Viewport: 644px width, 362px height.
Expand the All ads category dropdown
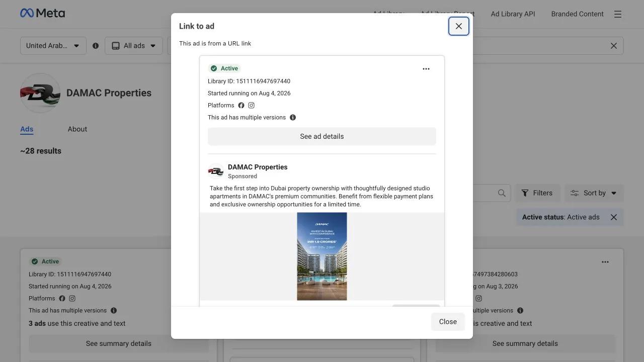(x=134, y=46)
